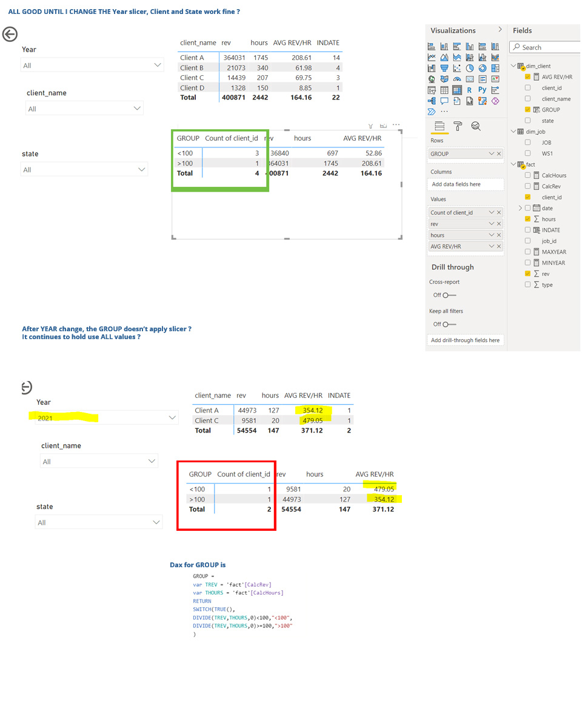Insert the Q&A speech-bubble visual
The width and height of the screenshot is (585, 728).
pyautogui.click(x=444, y=101)
